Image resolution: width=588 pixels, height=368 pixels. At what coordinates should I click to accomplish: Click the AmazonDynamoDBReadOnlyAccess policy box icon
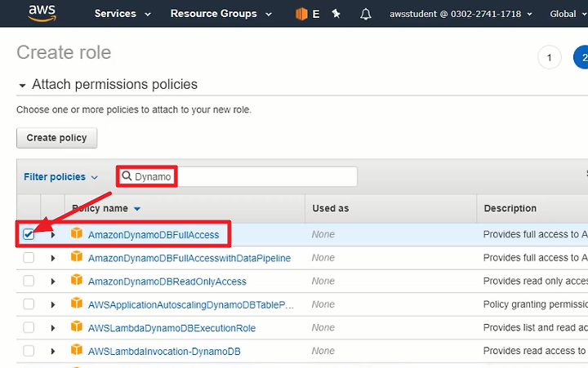[x=77, y=280]
